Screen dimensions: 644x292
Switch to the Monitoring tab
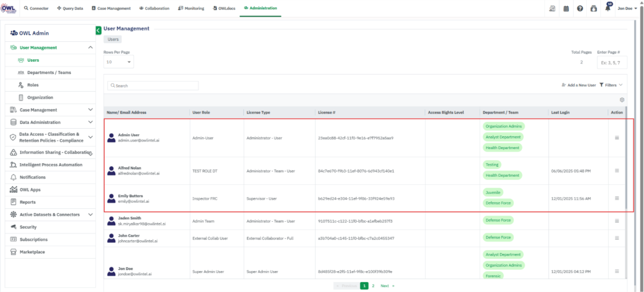192,8
